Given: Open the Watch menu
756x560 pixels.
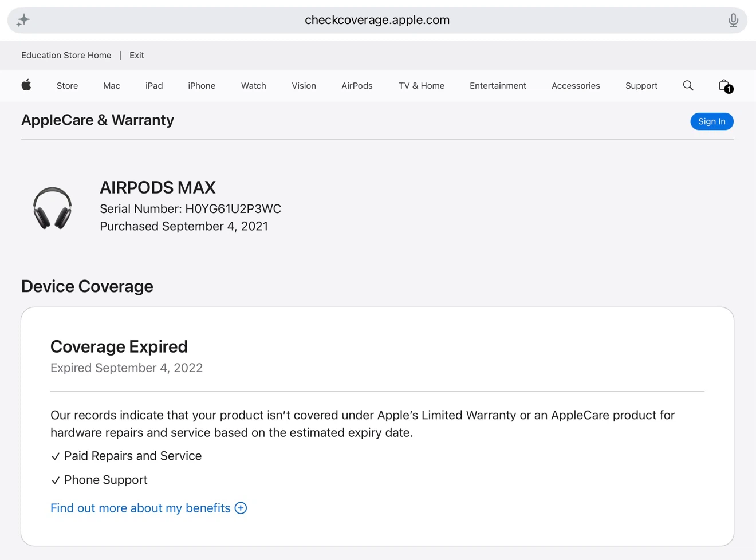Looking at the screenshot, I should [x=253, y=86].
